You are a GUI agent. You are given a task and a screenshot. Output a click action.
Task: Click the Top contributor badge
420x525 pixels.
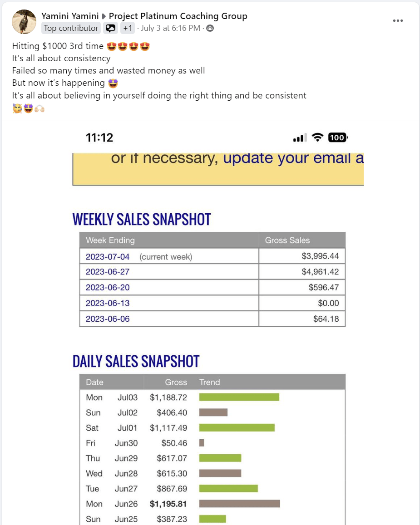pyautogui.click(x=71, y=28)
